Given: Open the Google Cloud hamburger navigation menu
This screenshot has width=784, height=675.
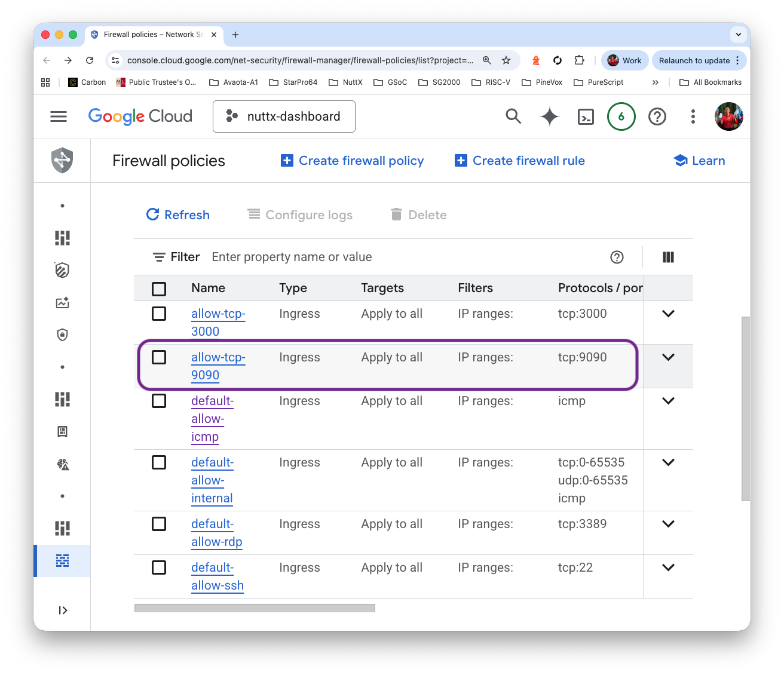Looking at the screenshot, I should (59, 116).
